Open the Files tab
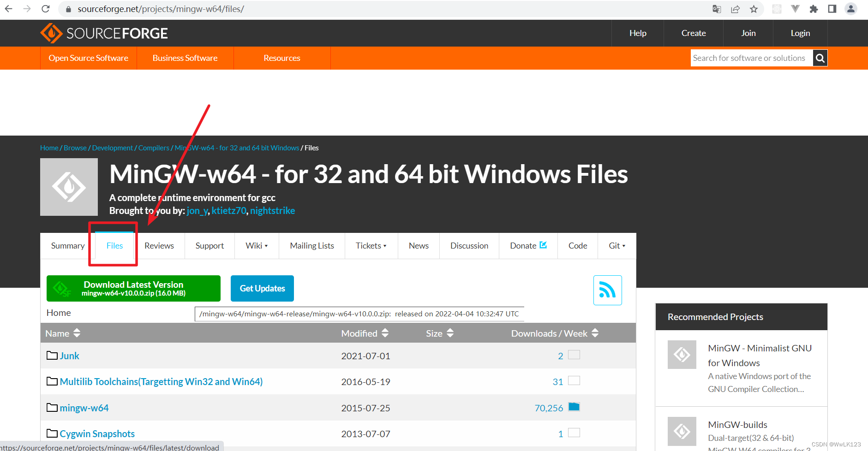 [114, 246]
